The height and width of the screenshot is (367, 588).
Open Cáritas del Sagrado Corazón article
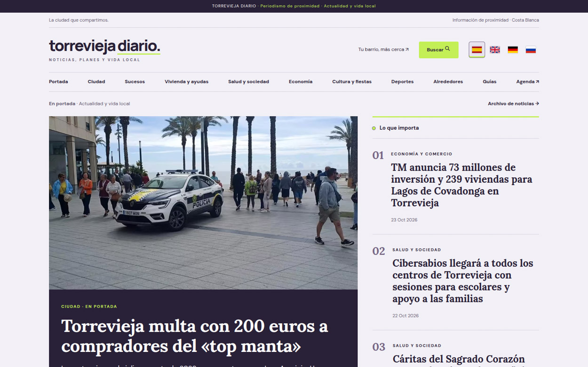[459, 359]
